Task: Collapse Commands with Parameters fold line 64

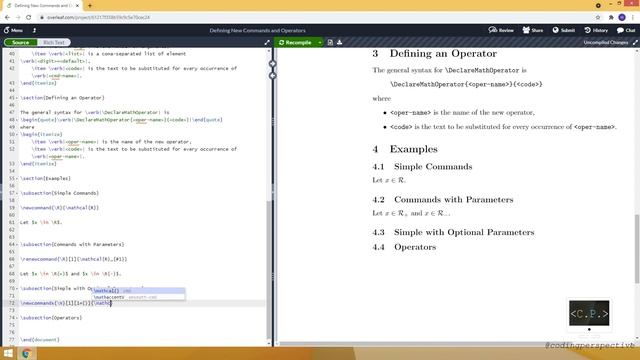Action: [x=17, y=244]
